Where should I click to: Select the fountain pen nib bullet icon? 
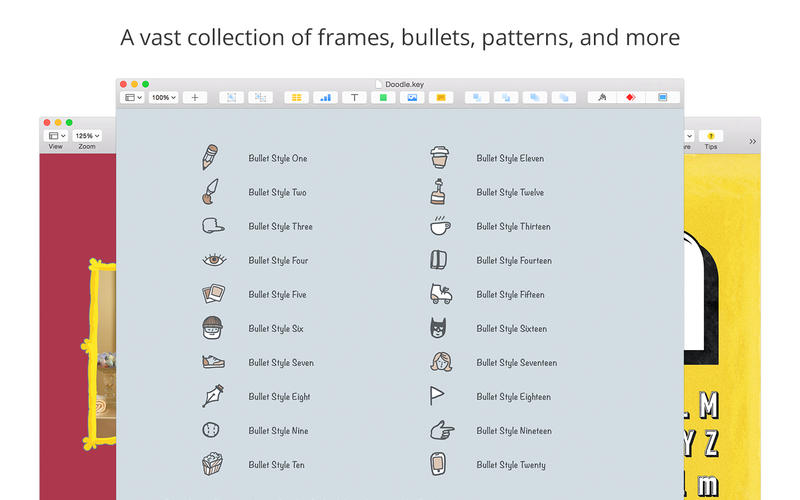(x=213, y=396)
